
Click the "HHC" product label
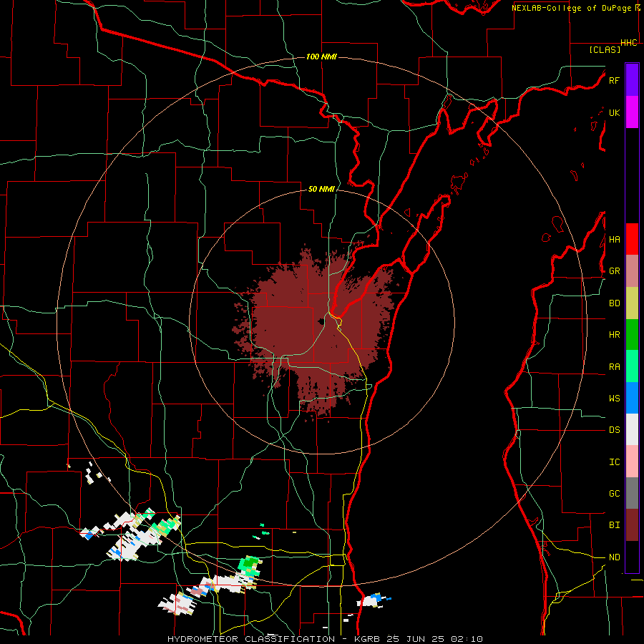(x=629, y=43)
